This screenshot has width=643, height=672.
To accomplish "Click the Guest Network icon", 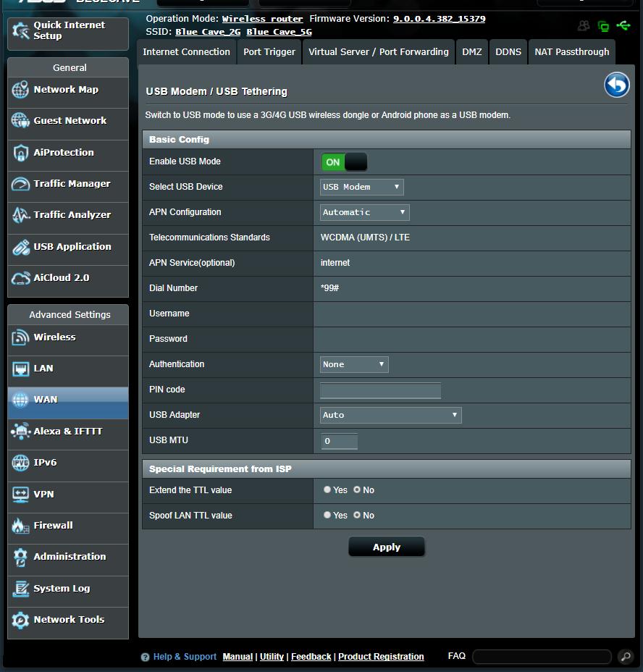I will (20, 120).
